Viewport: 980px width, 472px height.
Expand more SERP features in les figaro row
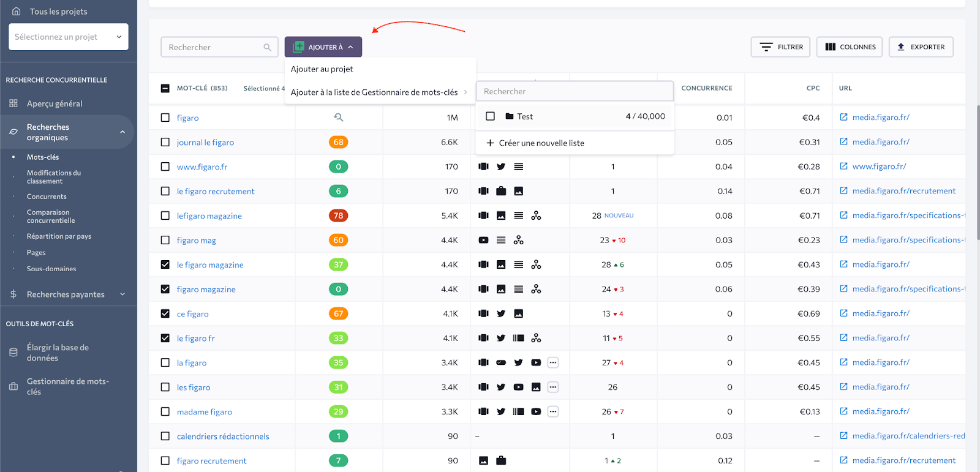coord(553,387)
